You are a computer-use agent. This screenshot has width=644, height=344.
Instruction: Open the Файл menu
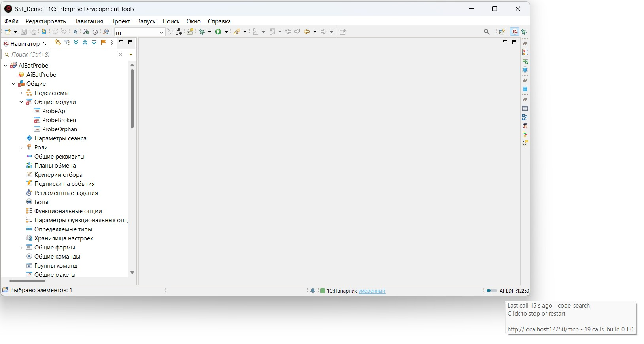coord(11,21)
